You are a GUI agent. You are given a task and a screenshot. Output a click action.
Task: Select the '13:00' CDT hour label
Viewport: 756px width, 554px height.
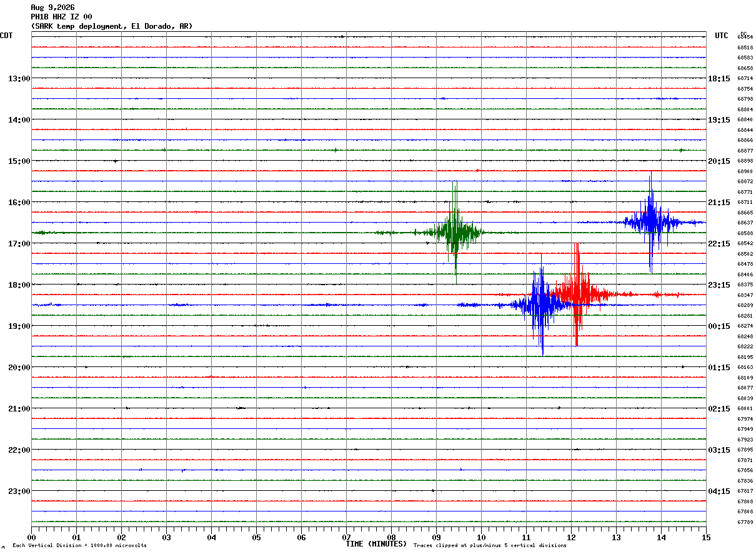pos(19,78)
